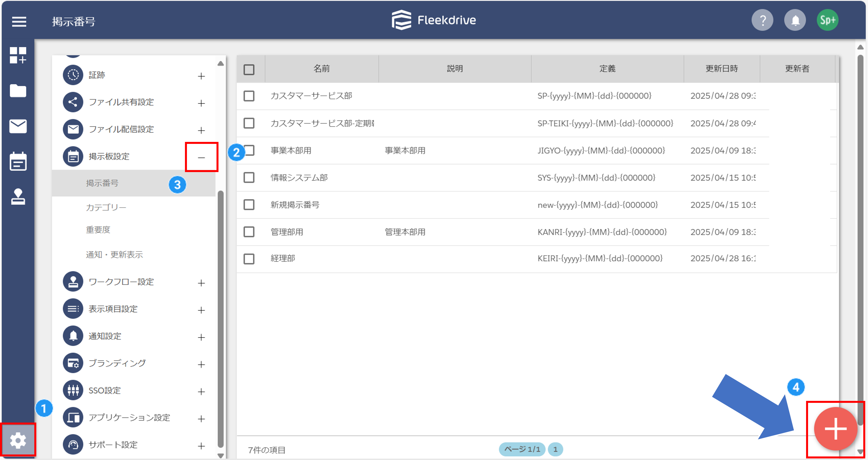Click the 掲示板設定 board icon
This screenshot has width=868, height=460.
coord(73,157)
